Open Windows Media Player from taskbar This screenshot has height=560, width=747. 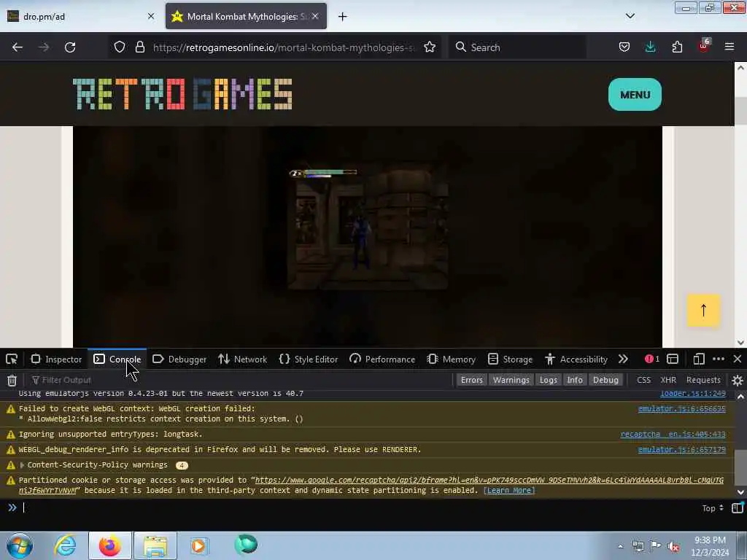[x=198, y=545]
